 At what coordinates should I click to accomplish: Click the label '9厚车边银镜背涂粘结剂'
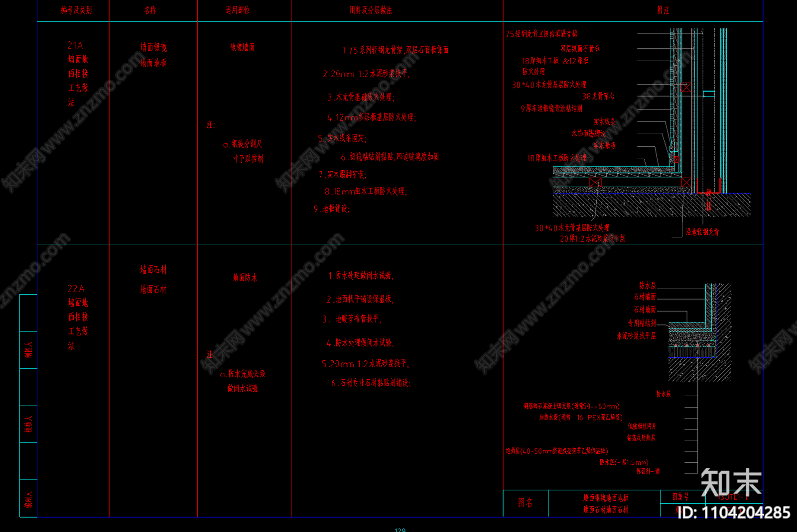click(x=551, y=108)
